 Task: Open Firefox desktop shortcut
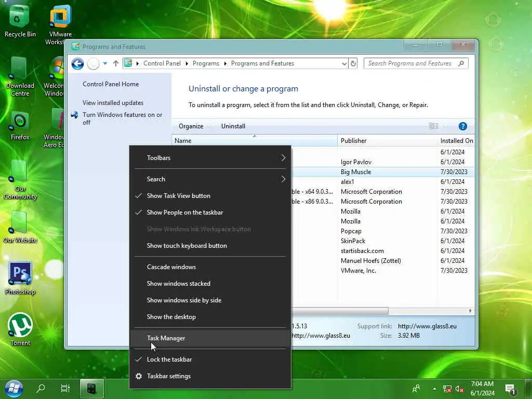(x=20, y=126)
